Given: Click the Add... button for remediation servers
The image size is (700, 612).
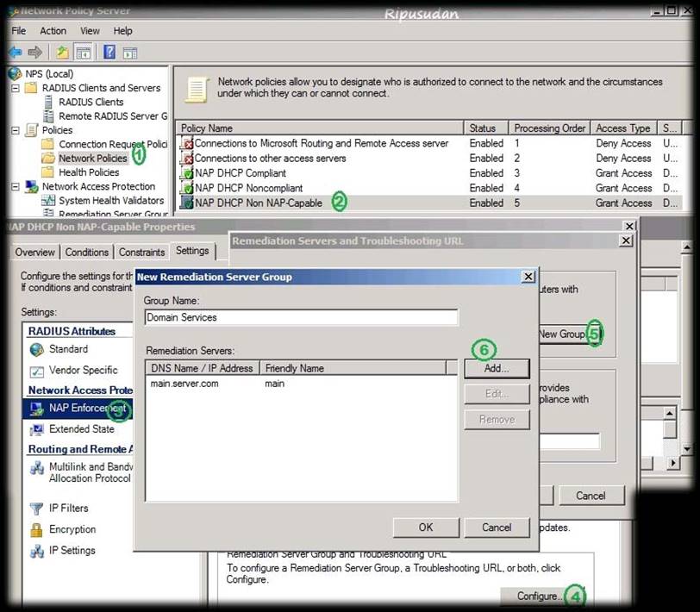Looking at the screenshot, I should pos(497,368).
